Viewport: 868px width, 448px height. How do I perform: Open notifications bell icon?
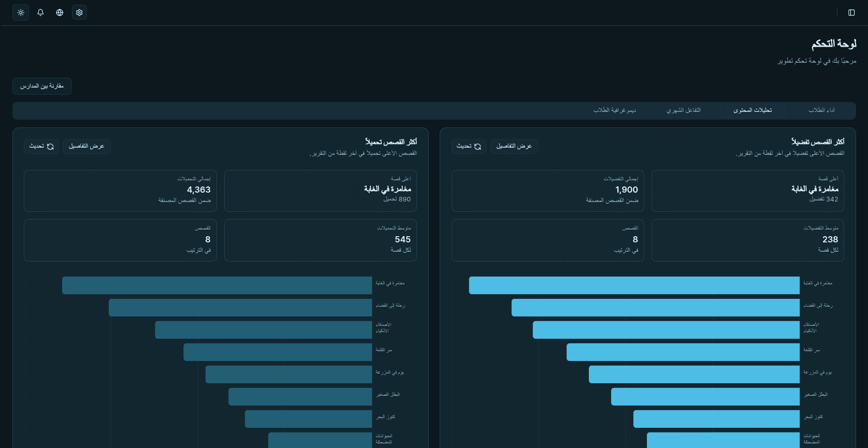point(40,12)
